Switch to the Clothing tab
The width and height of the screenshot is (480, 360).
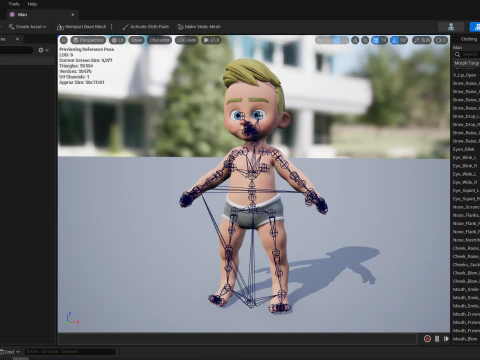469,39
